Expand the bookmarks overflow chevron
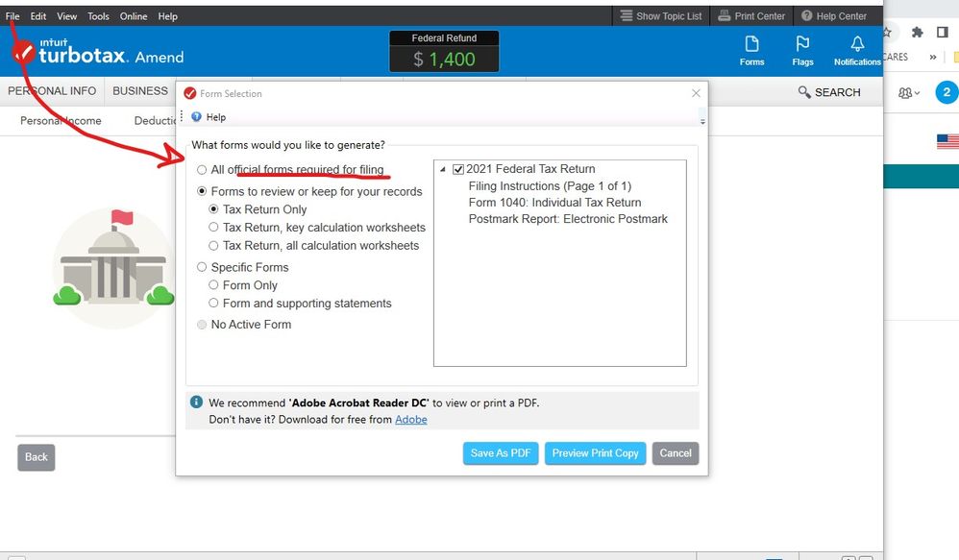The width and height of the screenshot is (959, 560). (x=933, y=57)
